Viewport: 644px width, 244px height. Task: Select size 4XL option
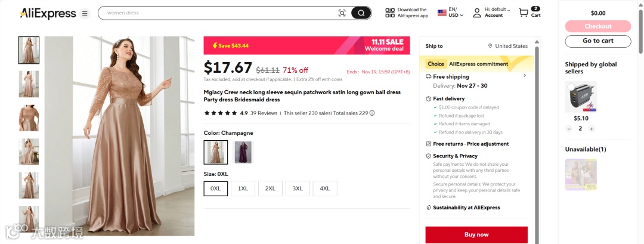(324, 189)
